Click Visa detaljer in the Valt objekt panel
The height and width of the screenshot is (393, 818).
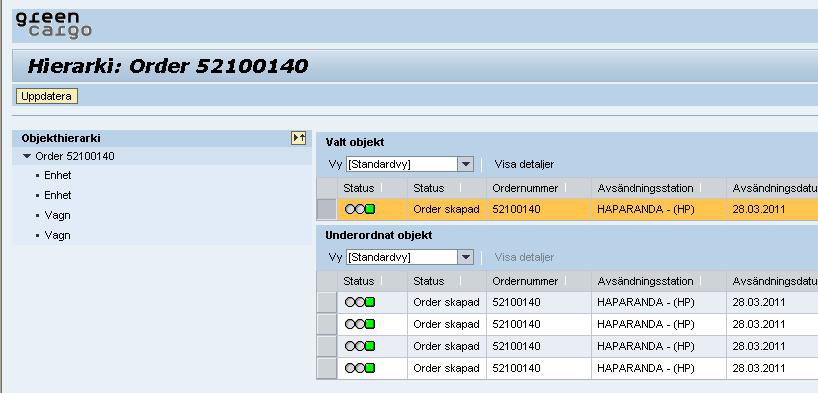[524, 164]
